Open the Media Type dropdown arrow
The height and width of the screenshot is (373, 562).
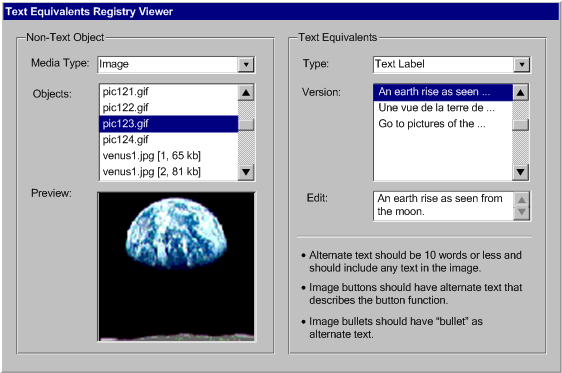(x=246, y=65)
